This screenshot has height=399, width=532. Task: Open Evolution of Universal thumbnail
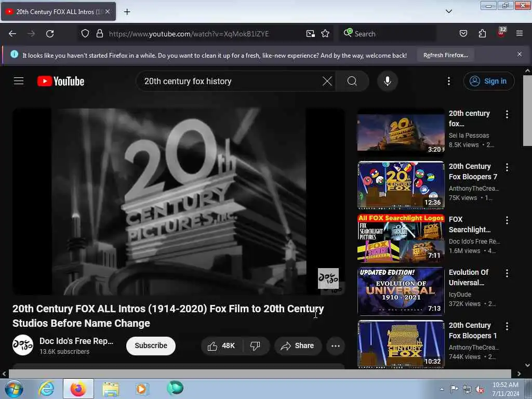click(x=401, y=291)
